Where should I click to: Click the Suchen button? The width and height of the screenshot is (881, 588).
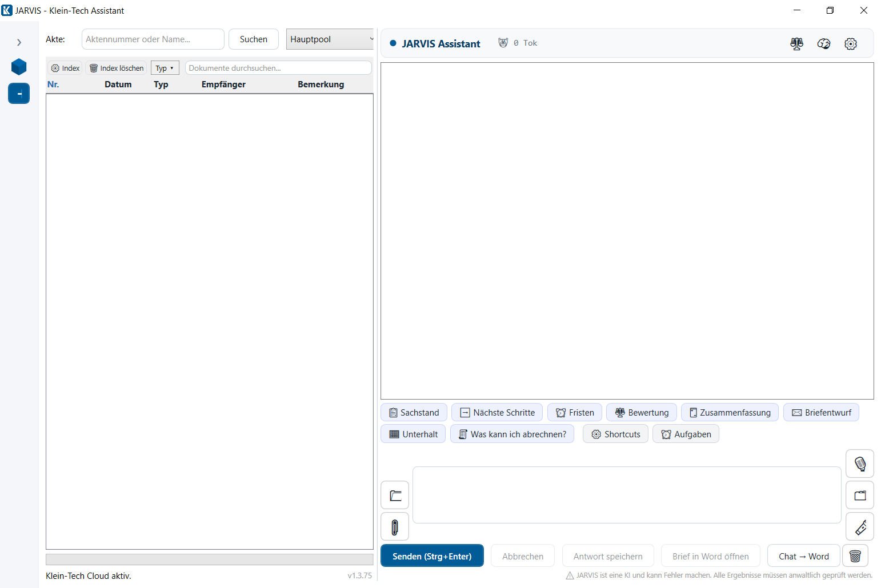click(254, 39)
